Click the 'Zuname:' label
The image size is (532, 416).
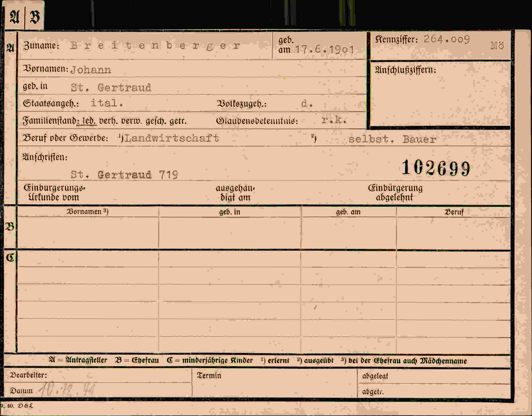point(41,46)
